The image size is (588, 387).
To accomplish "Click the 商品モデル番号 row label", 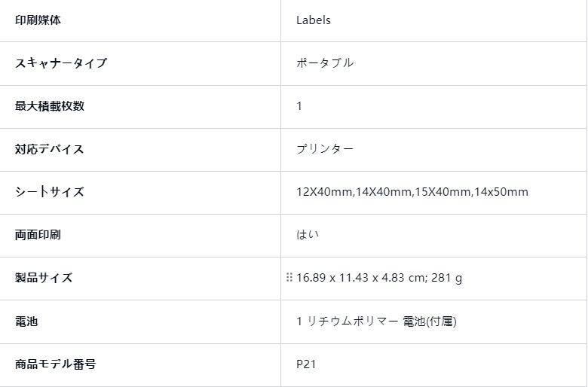I will 56,364.
